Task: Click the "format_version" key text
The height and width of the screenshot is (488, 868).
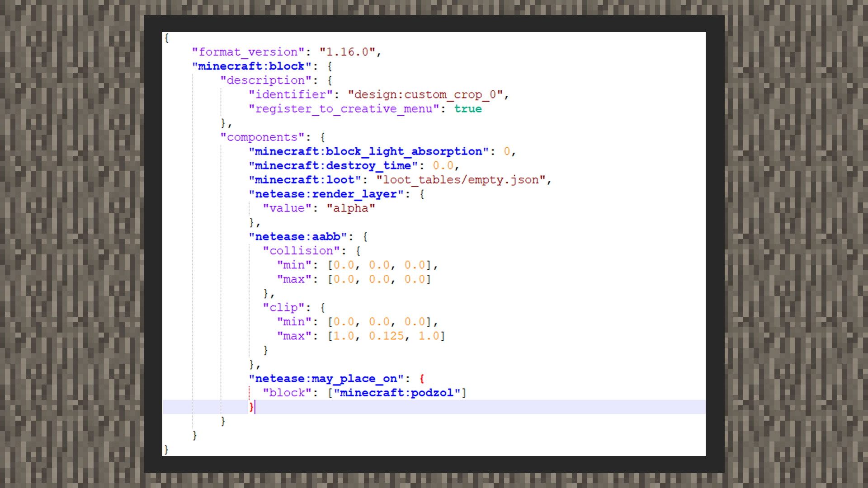Action: (248, 52)
